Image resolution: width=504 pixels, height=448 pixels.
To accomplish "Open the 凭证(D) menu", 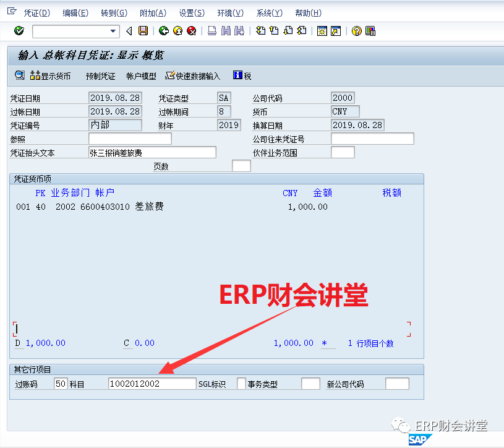I will [36, 13].
